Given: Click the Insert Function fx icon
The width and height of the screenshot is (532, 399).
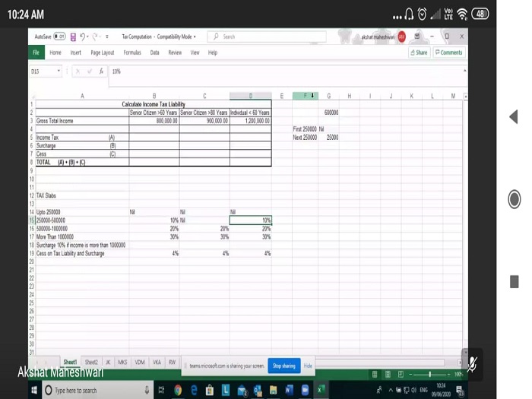Looking at the screenshot, I should (101, 71).
